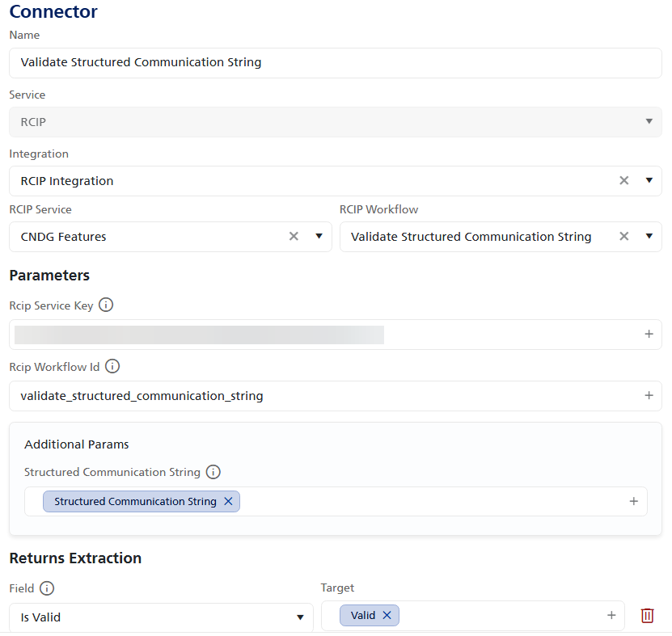Clear the CNDG Features selection
The height and width of the screenshot is (636, 672).
pyautogui.click(x=294, y=237)
